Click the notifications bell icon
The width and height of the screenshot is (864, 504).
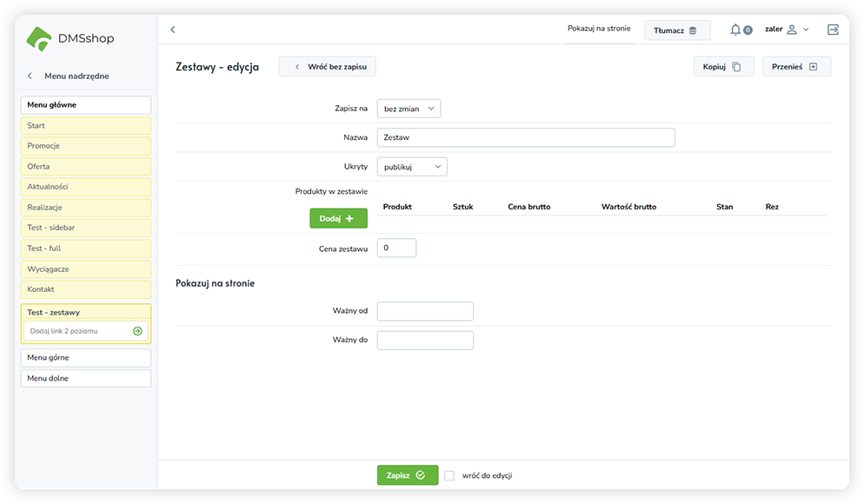click(735, 30)
